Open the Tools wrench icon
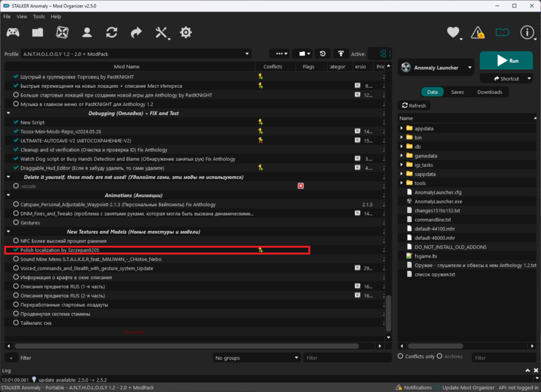This screenshot has height=392, width=541. (x=162, y=32)
